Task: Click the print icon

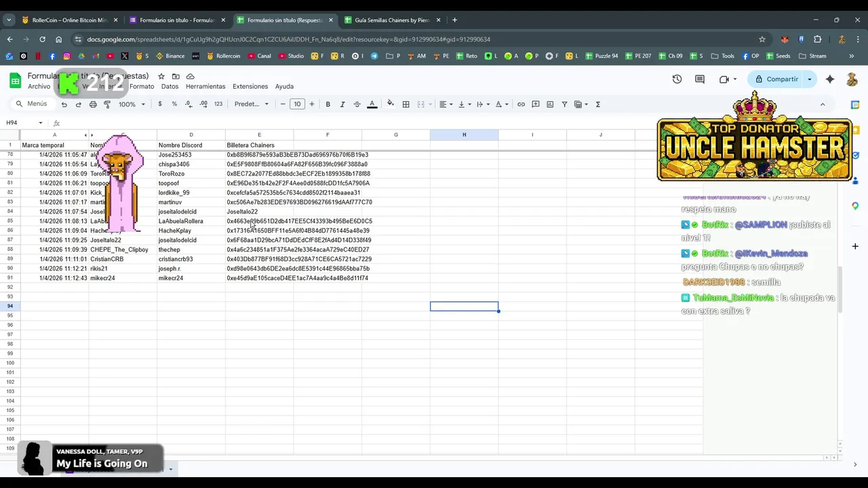Action: tap(93, 104)
